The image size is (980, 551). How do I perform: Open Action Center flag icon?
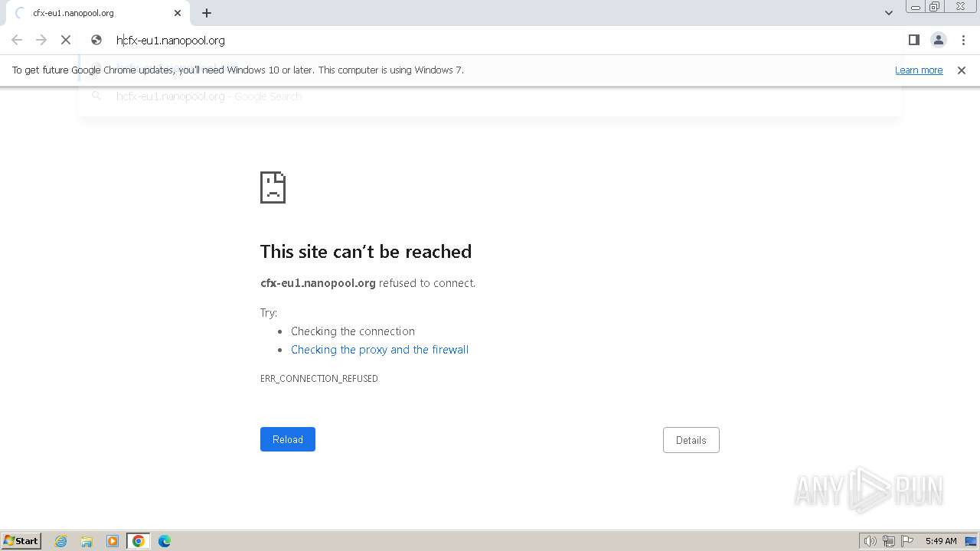pyautogui.click(x=907, y=541)
